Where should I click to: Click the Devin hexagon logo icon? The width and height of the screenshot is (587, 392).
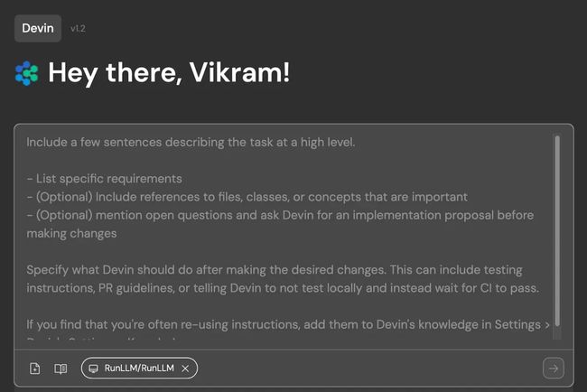coord(27,73)
